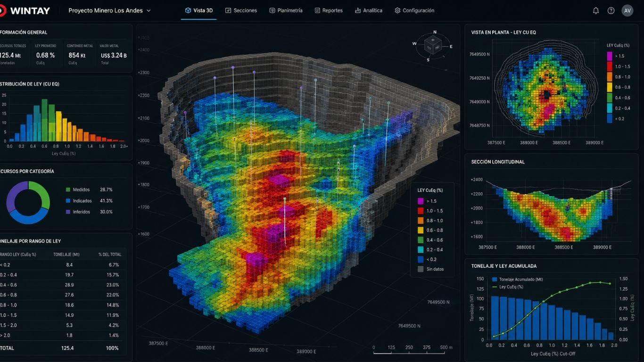
Task: Click the purple Inferidos legend swatch
Action: [x=68, y=212]
